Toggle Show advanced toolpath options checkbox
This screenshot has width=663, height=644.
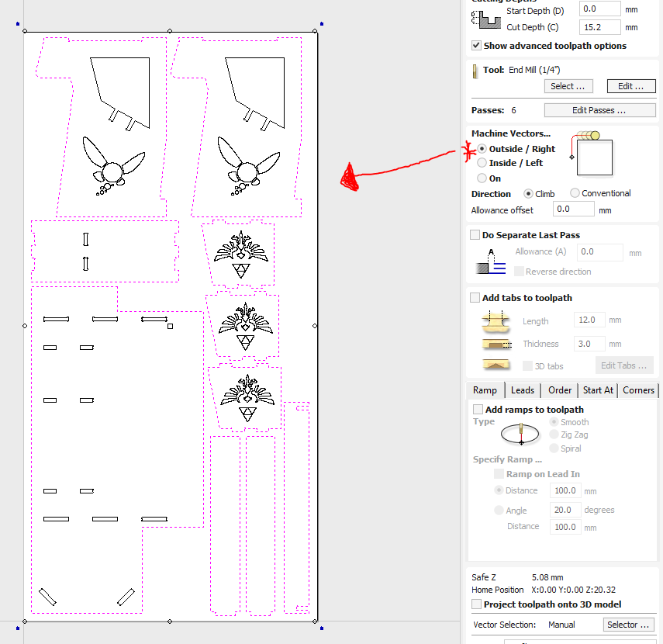[x=477, y=45]
